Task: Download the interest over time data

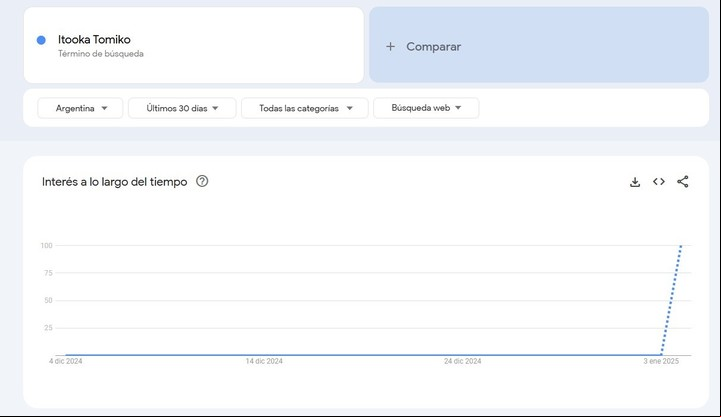Action: click(x=635, y=182)
